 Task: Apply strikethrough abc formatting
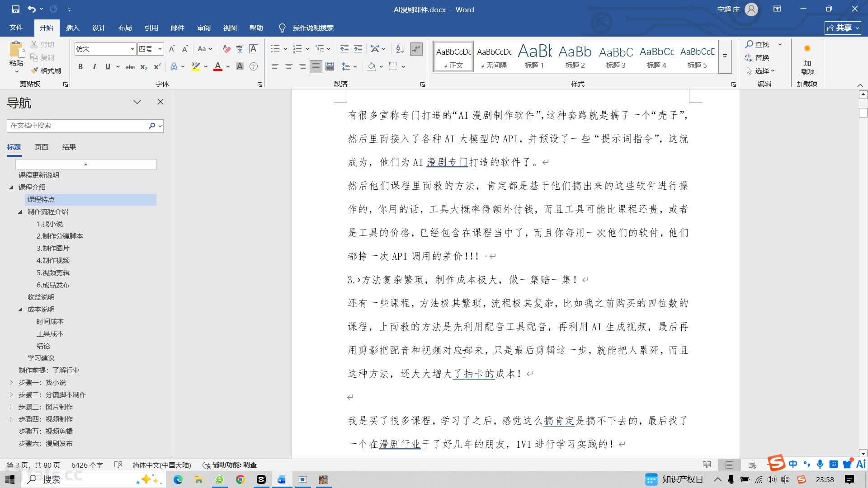pyautogui.click(x=130, y=67)
